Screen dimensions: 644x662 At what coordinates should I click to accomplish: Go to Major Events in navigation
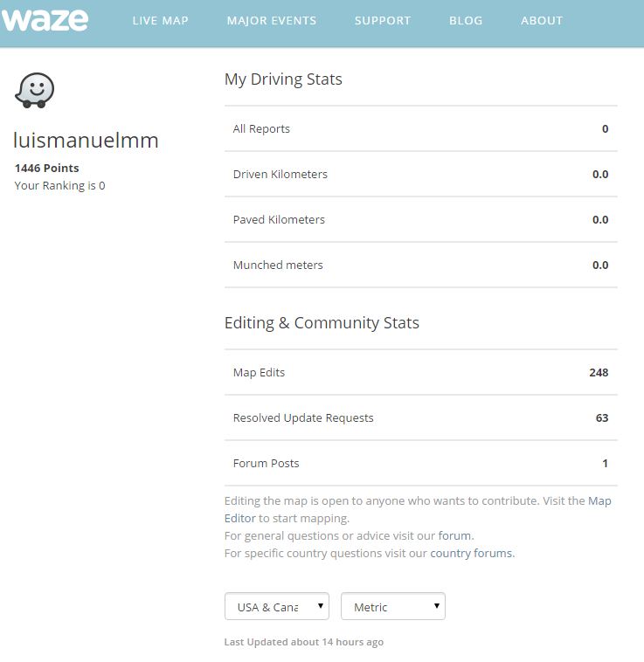(x=271, y=21)
